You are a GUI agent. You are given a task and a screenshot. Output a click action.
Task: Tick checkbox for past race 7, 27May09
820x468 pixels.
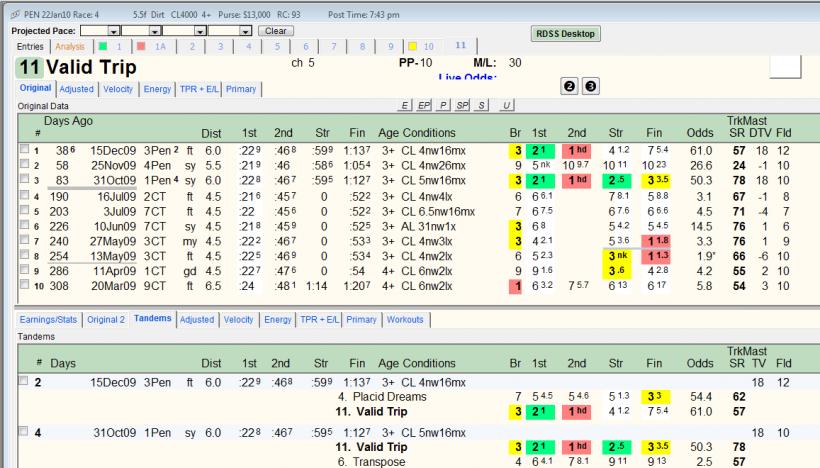[x=24, y=239]
